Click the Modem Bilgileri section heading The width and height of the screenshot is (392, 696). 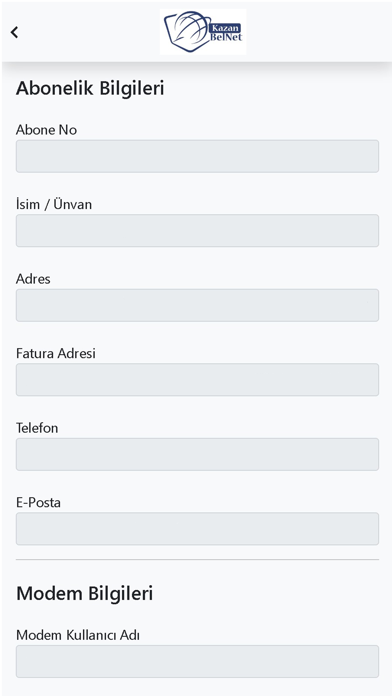click(84, 593)
